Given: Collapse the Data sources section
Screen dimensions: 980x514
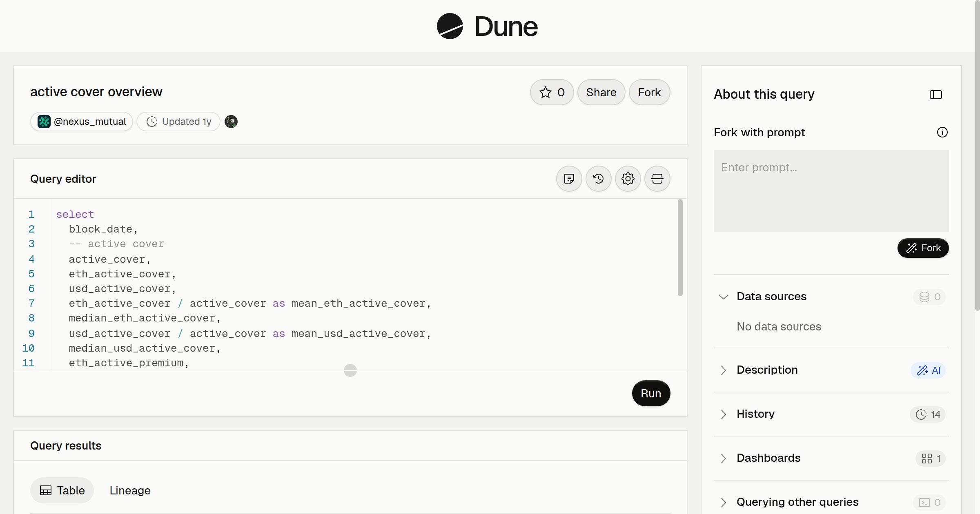Looking at the screenshot, I should (724, 297).
